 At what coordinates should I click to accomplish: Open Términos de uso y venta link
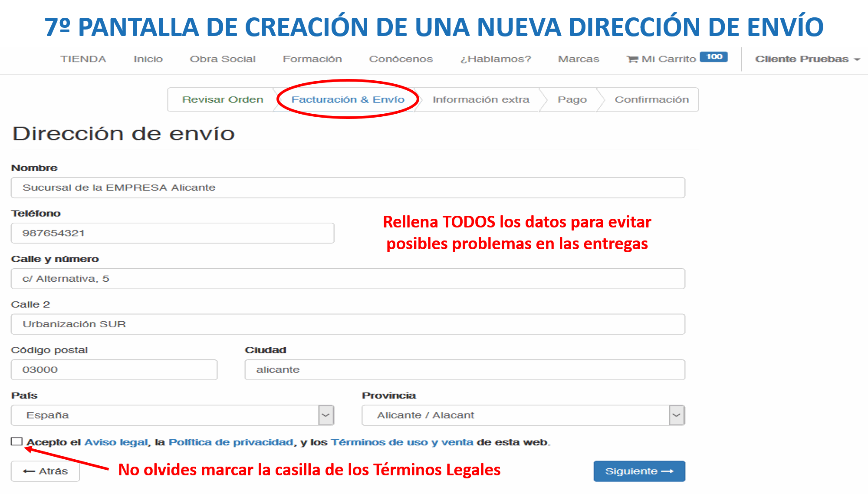click(402, 442)
